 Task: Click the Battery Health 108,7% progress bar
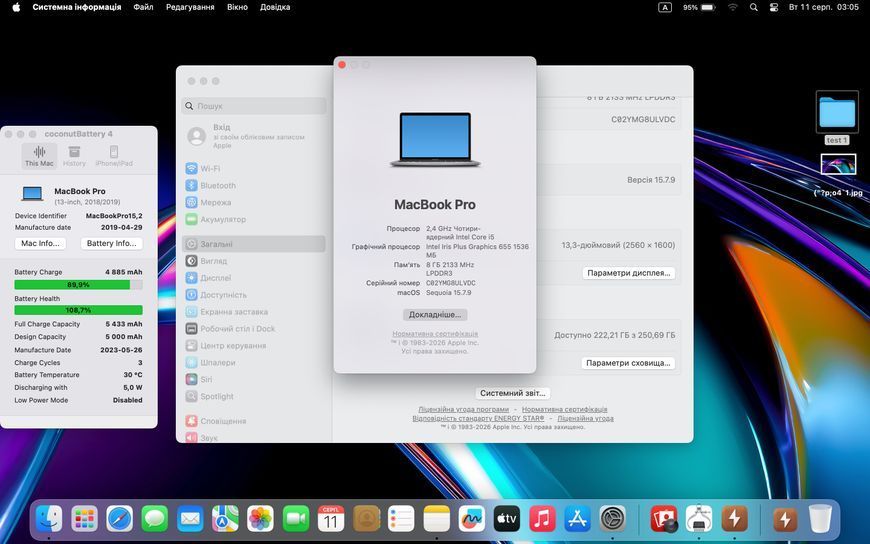click(x=78, y=310)
